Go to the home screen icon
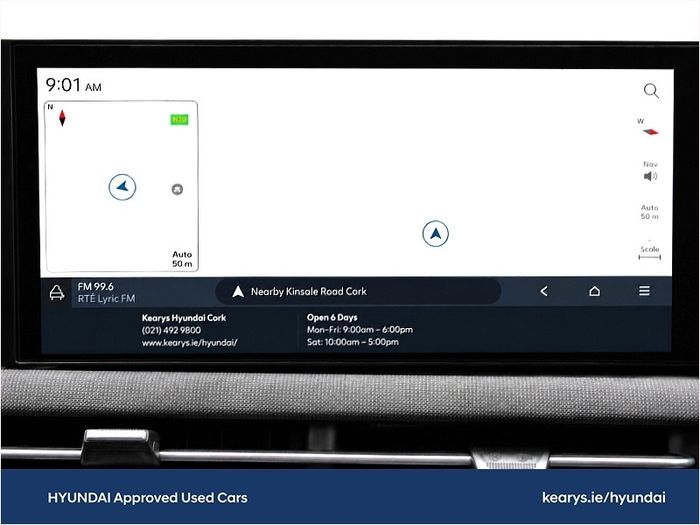This screenshot has height=525, width=700. (x=594, y=291)
